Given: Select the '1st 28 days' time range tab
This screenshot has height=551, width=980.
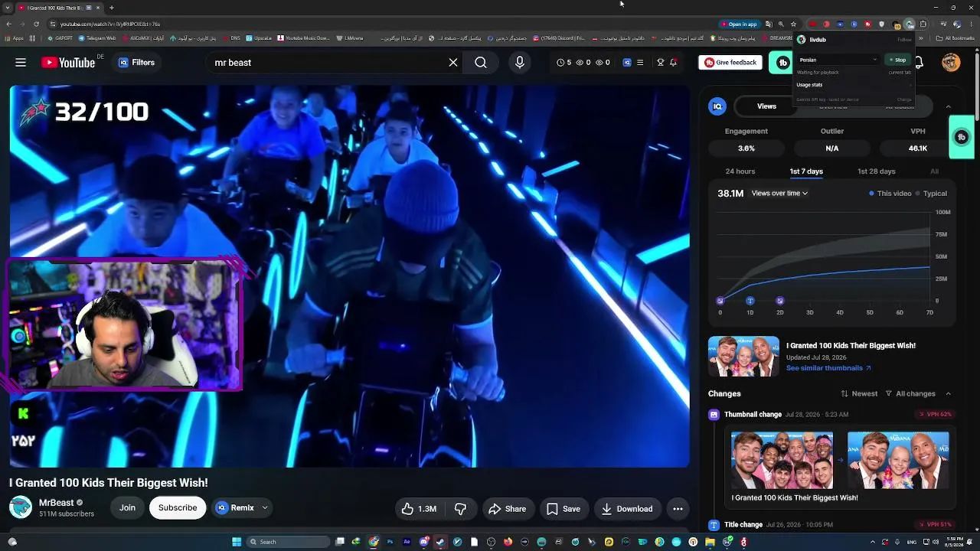Looking at the screenshot, I should pos(876,171).
